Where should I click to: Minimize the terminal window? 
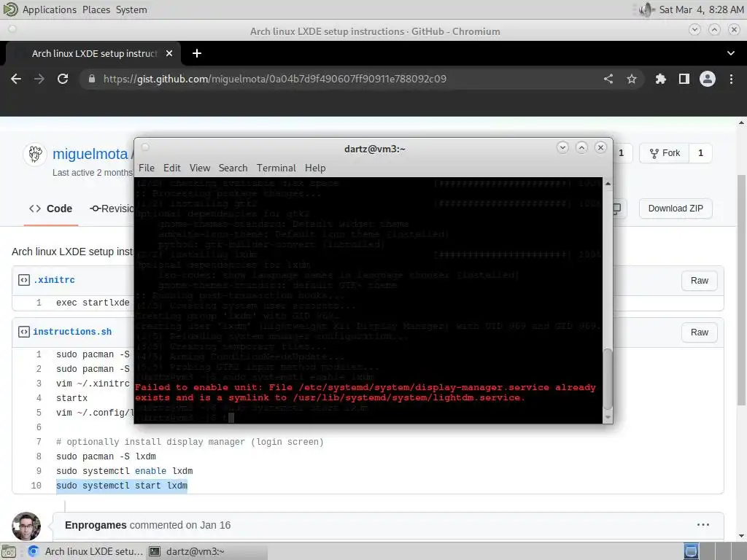pyautogui.click(x=562, y=147)
